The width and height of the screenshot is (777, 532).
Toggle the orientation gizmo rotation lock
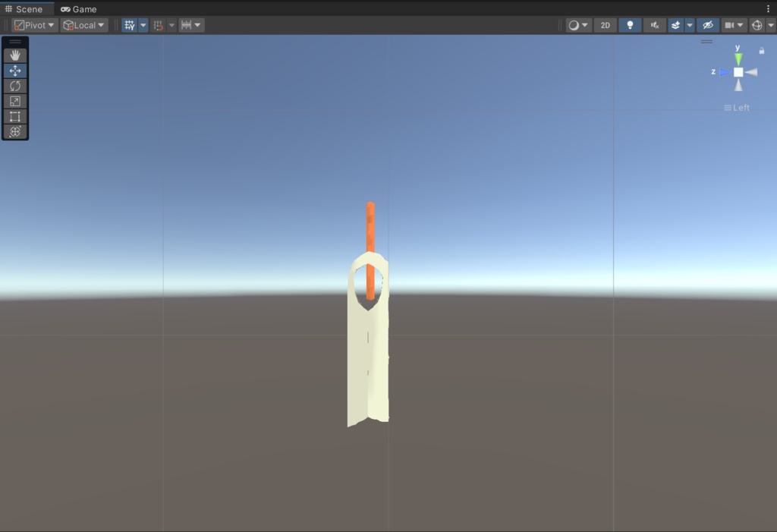click(x=762, y=51)
